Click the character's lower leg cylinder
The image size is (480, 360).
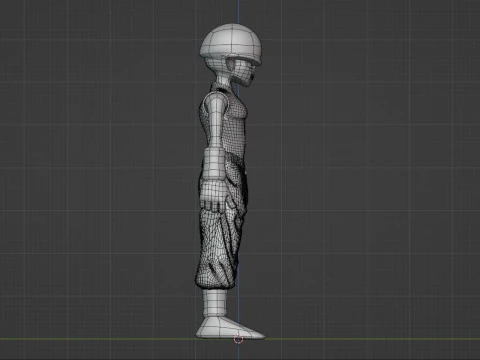click(215, 303)
